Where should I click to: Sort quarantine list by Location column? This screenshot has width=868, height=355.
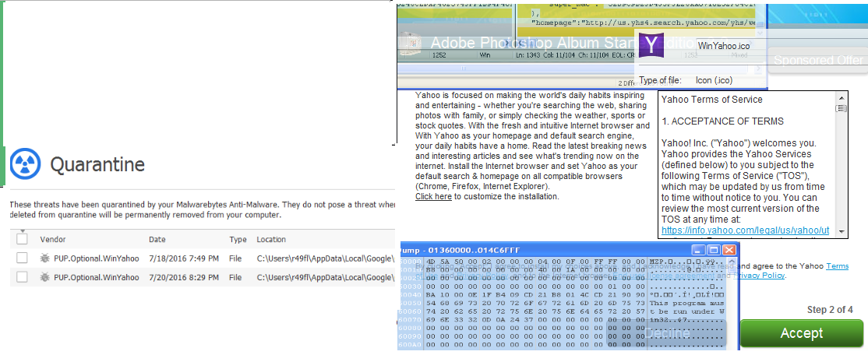[271, 240]
